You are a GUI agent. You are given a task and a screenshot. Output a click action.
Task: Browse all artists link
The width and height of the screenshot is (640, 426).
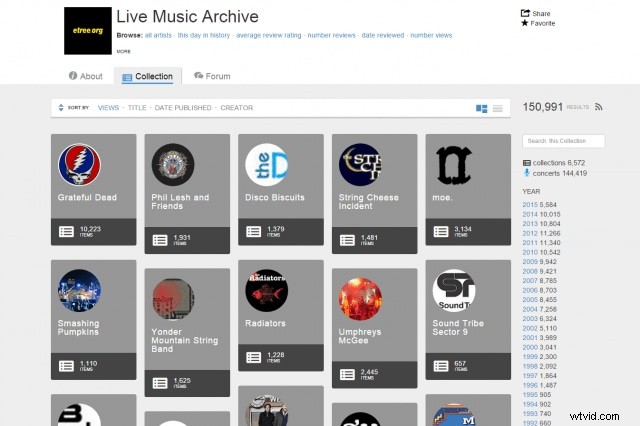point(158,35)
